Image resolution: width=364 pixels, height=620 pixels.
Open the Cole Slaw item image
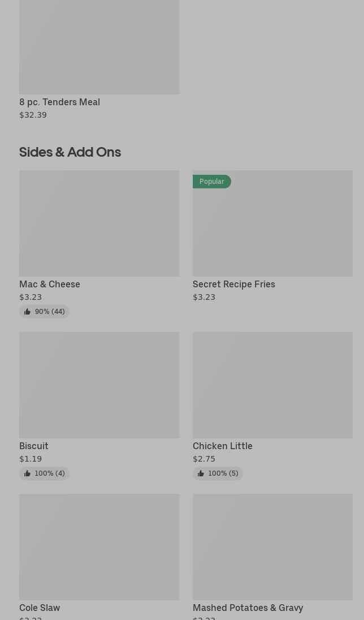tap(99, 547)
